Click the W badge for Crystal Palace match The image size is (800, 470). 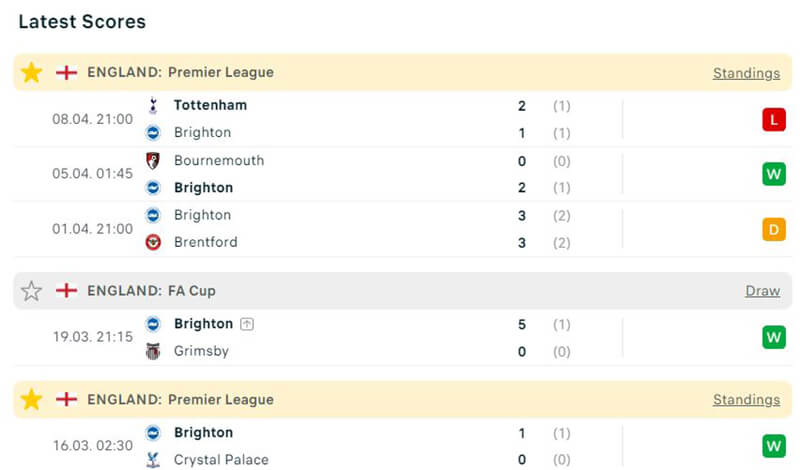(773, 446)
